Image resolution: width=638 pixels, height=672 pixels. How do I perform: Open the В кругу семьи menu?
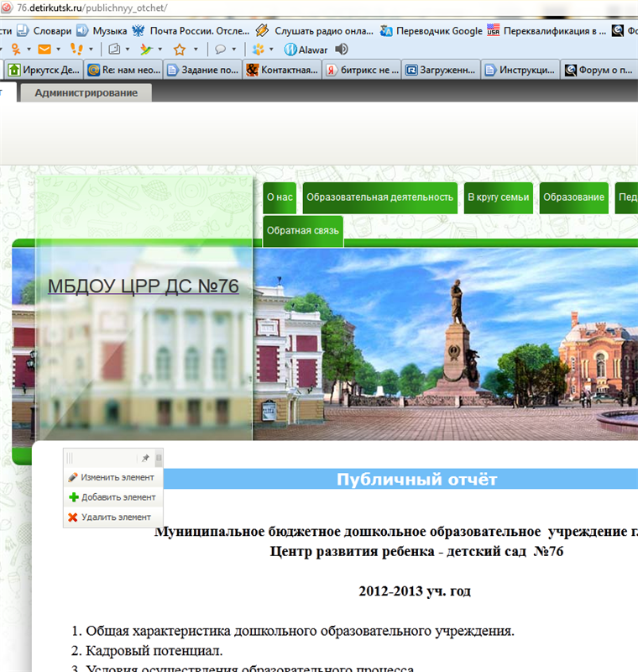point(498,197)
